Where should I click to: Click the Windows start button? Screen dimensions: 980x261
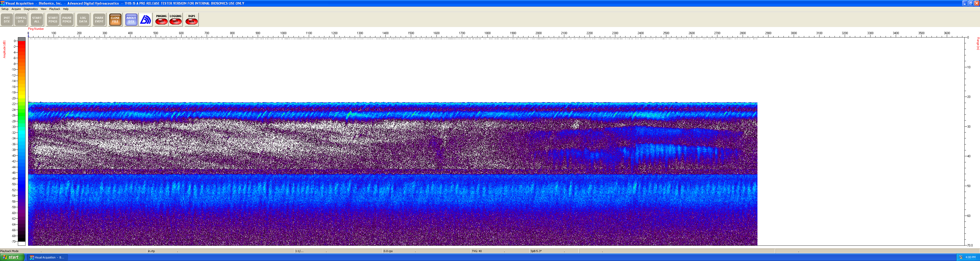(12, 257)
